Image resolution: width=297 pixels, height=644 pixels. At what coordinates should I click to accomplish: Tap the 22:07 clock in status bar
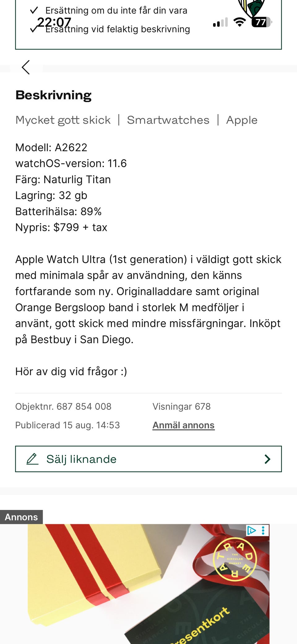point(54,22)
